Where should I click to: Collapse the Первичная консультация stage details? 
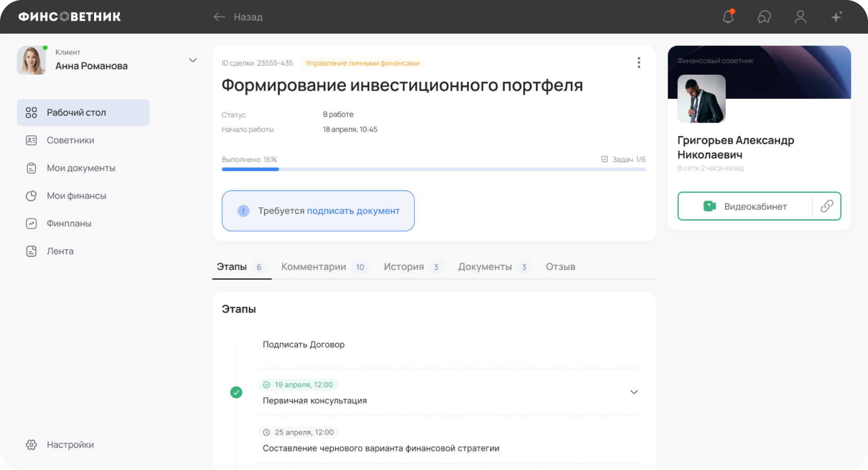pyautogui.click(x=634, y=392)
